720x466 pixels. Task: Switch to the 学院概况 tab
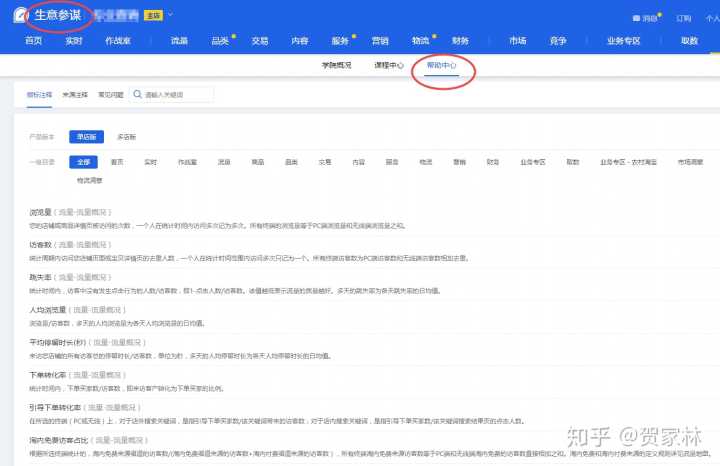pos(336,65)
